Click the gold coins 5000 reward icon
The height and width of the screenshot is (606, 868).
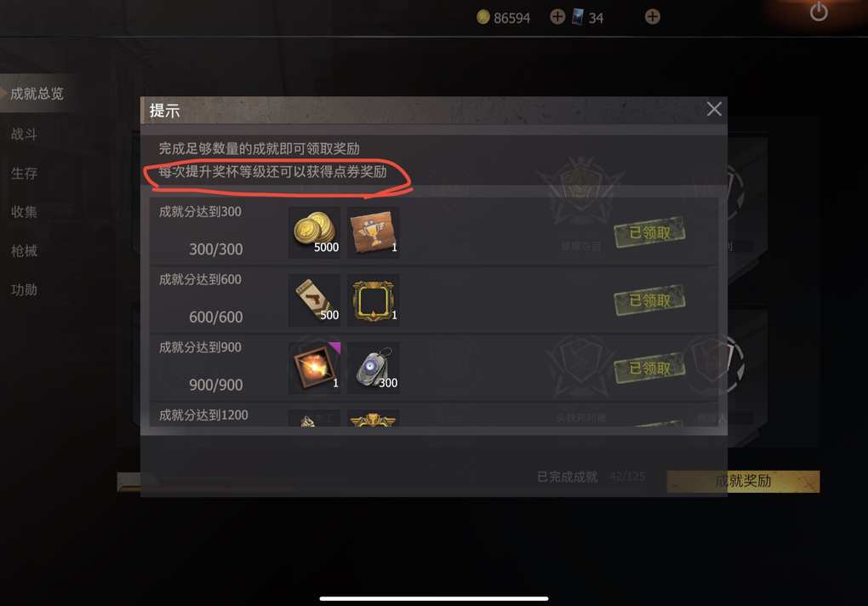pos(314,232)
